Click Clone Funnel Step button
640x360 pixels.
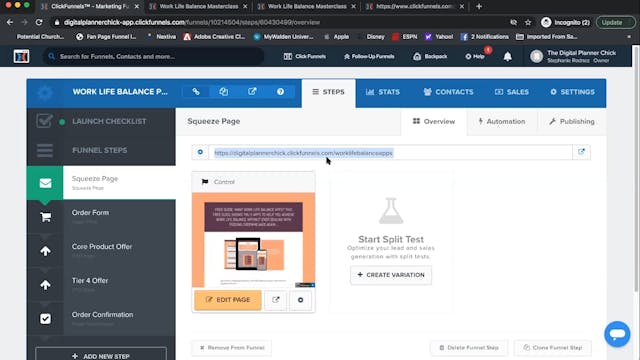[553, 348]
